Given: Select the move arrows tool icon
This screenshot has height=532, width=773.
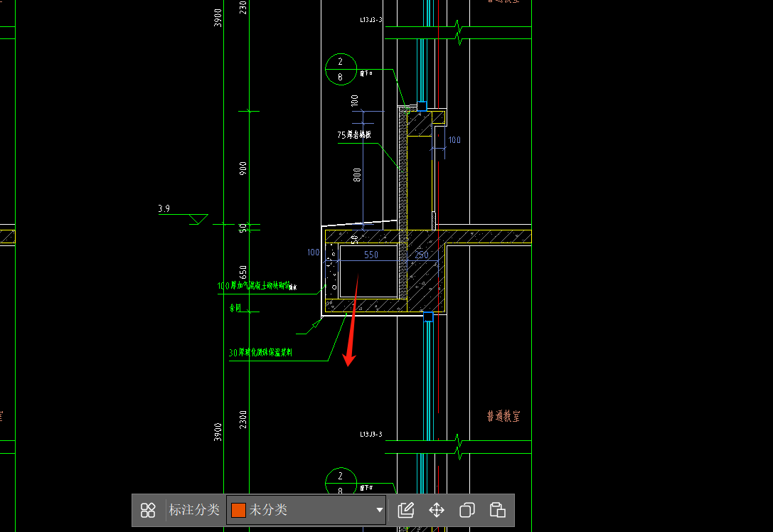Looking at the screenshot, I should (x=437, y=510).
